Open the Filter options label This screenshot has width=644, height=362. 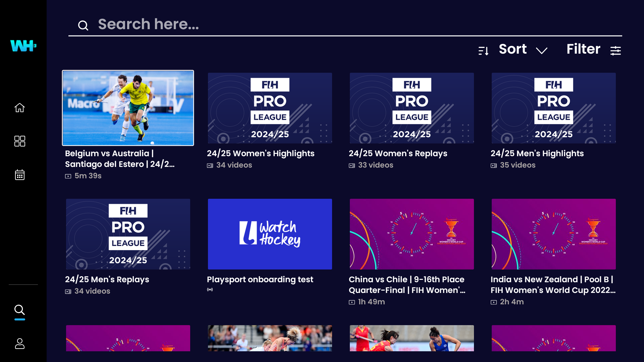583,49
